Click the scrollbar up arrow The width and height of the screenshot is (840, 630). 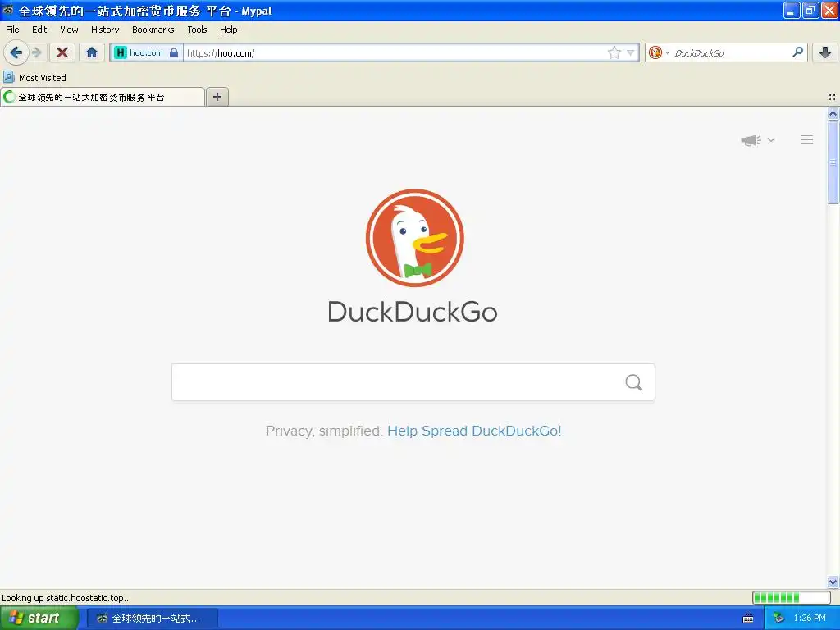pos(833,113)
